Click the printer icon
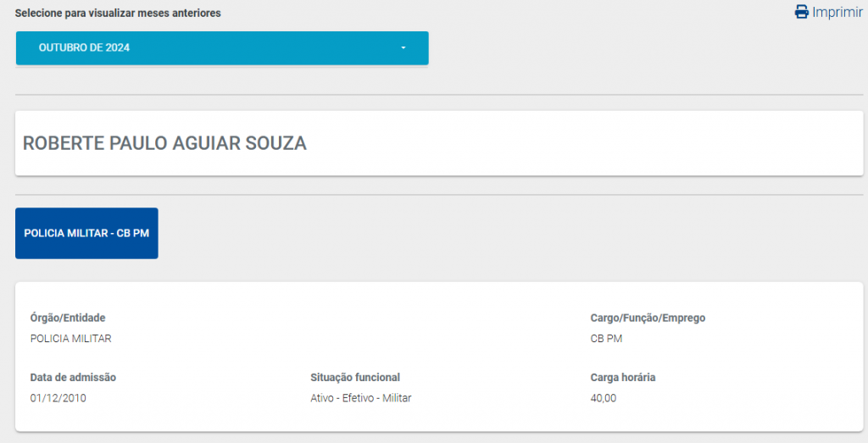The width and height of the screenshot is (868, 443). (801, 12)
